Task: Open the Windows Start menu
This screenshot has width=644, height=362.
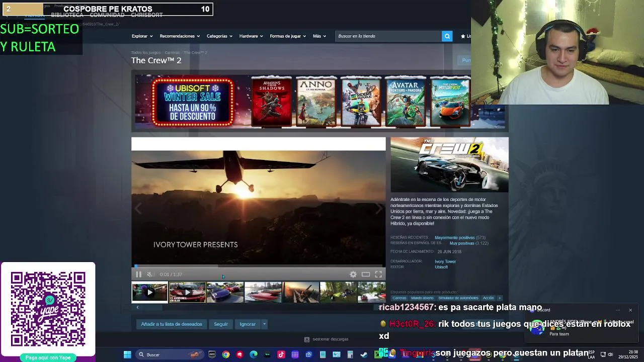Action: point(127,354)
